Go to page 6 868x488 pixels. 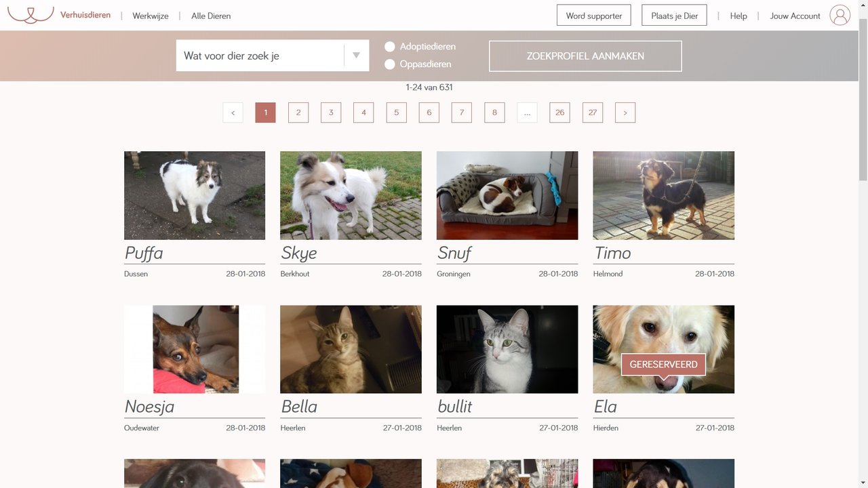(x=429, y=113)
